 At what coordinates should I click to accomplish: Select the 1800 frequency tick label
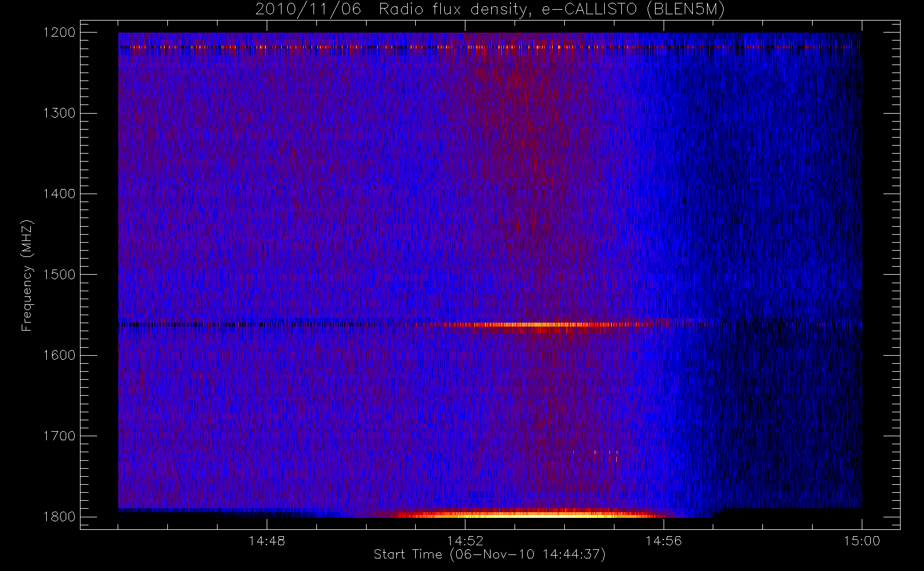pyautogui.click(x=59, y=517)
